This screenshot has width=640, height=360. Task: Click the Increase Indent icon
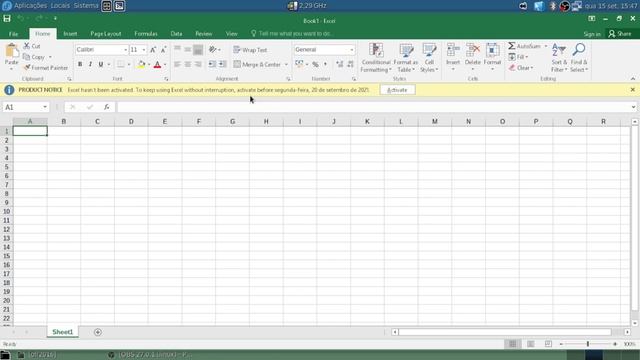pos(222,64)
